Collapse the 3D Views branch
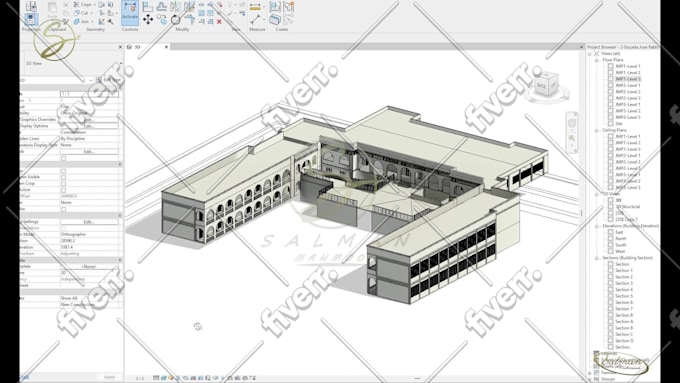The width and height of the screenshot is (680, 383). pyautogui.click(x=596, y=194)
